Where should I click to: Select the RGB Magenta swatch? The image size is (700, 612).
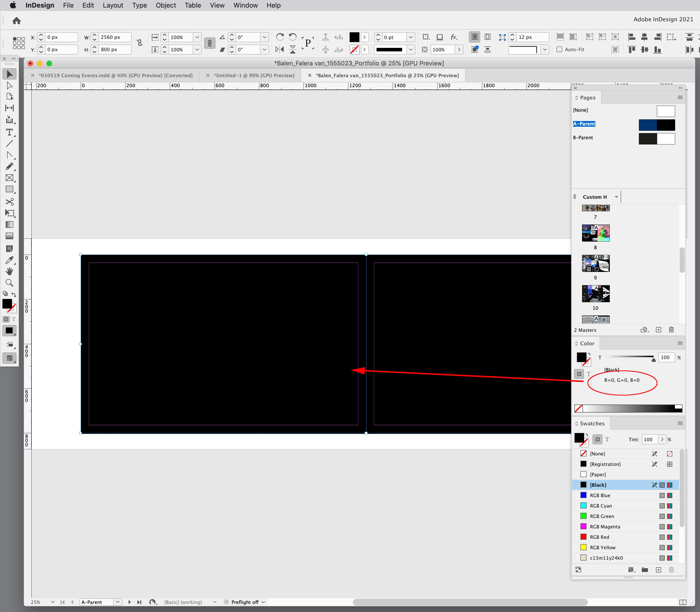605,527
